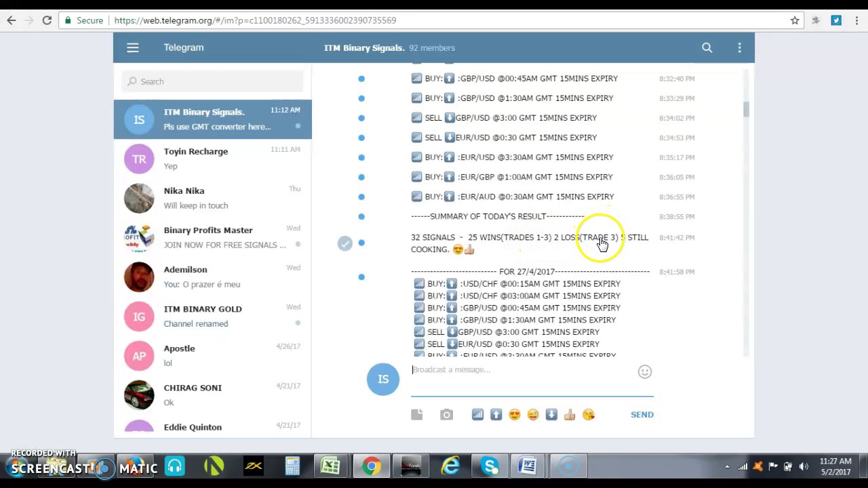868x488 pixels.
Task: Click SEND to broadcast message
Action: (642, 415)
